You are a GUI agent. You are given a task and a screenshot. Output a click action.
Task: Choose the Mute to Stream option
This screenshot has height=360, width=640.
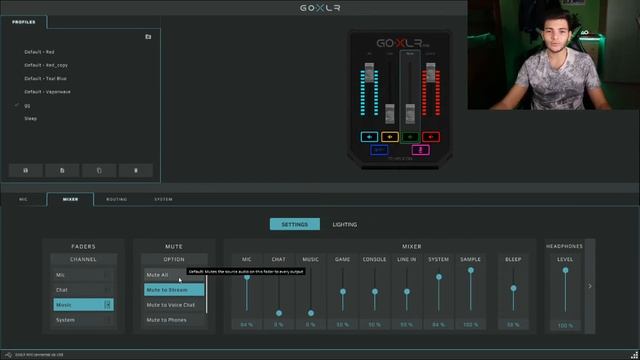pos(174,290)
